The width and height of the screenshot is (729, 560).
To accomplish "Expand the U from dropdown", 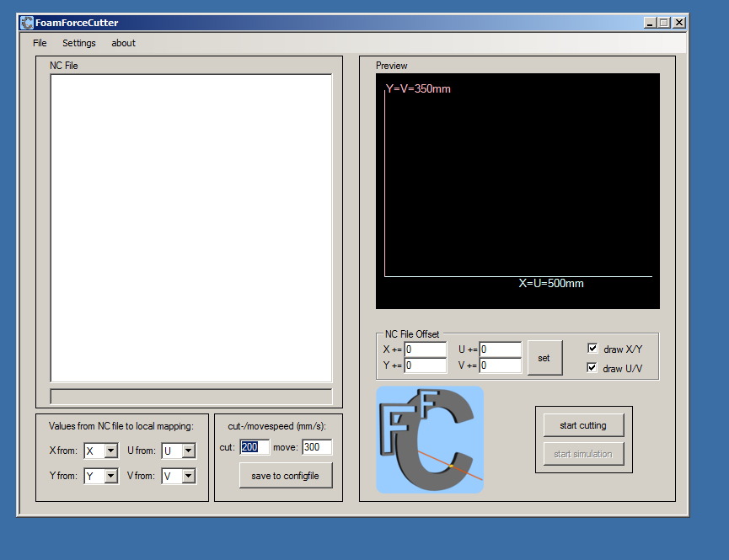I will coord(188,451).
